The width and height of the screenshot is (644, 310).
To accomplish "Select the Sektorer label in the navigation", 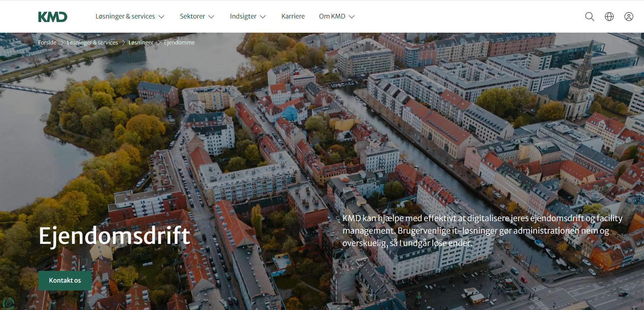I will pos(192,16).
